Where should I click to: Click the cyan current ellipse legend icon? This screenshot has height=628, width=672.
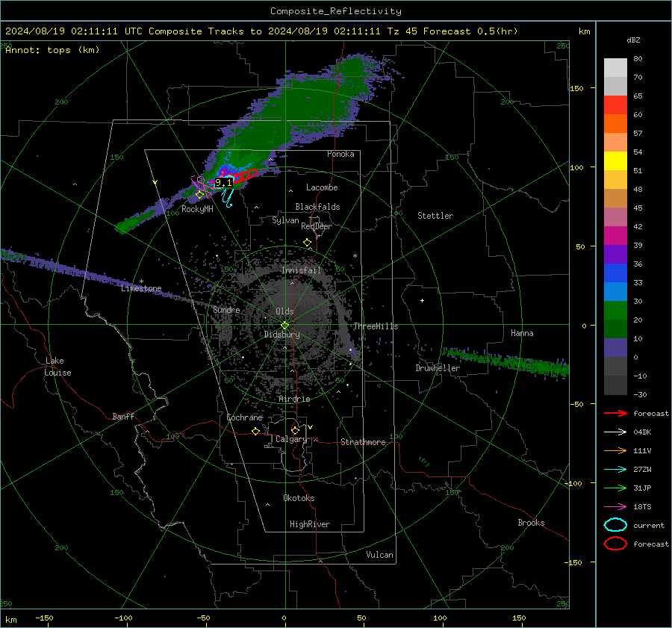pyautogui.click(x=615, y=525)
